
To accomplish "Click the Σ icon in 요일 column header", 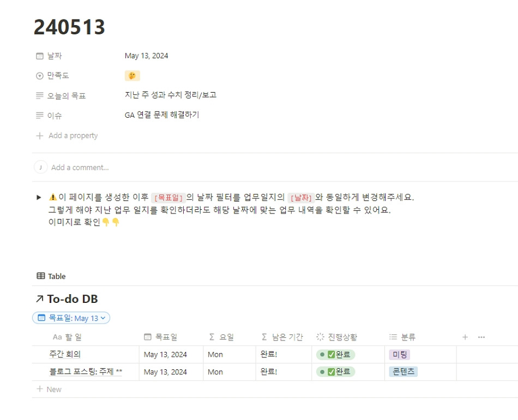I will (211, 337).
